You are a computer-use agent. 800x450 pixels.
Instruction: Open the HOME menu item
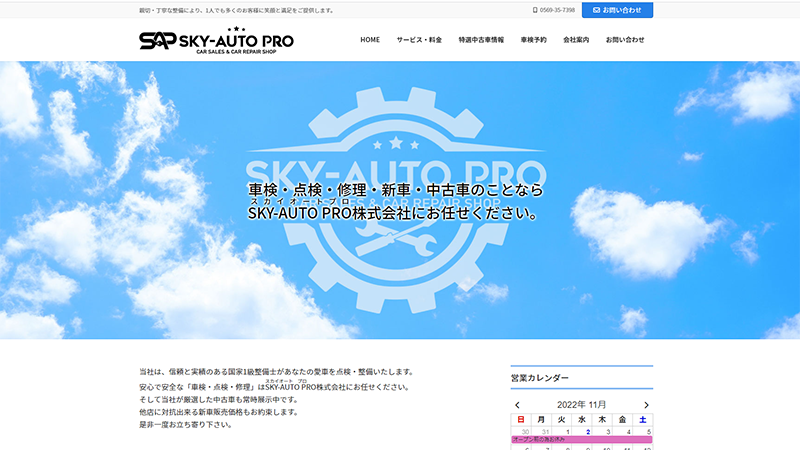pyautogui.click(x=370, y=40)
